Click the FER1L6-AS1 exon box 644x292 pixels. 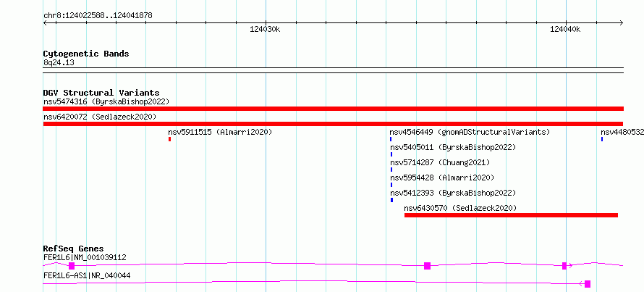click(x=588, y=284)
